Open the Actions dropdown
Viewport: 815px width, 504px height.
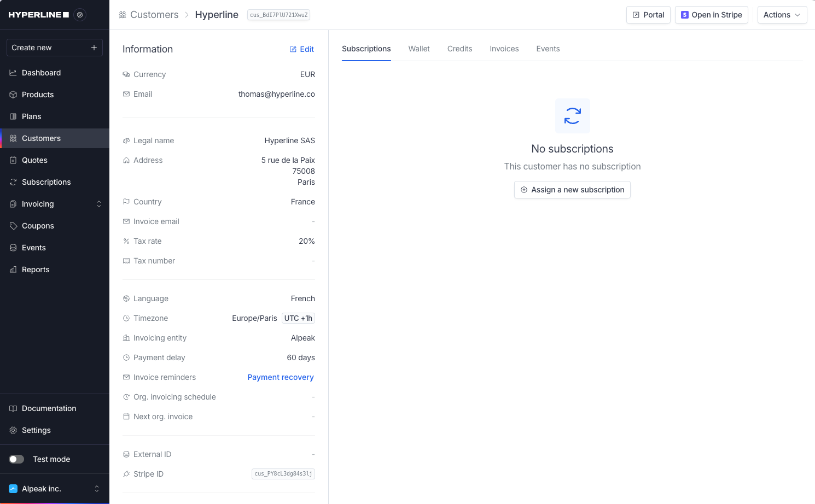(x=782, y=15)
